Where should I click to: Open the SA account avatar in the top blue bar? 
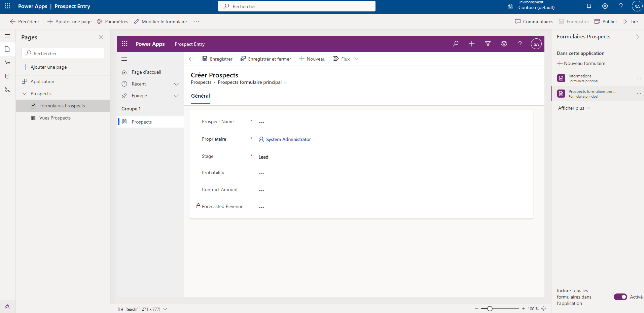[637, 6]
